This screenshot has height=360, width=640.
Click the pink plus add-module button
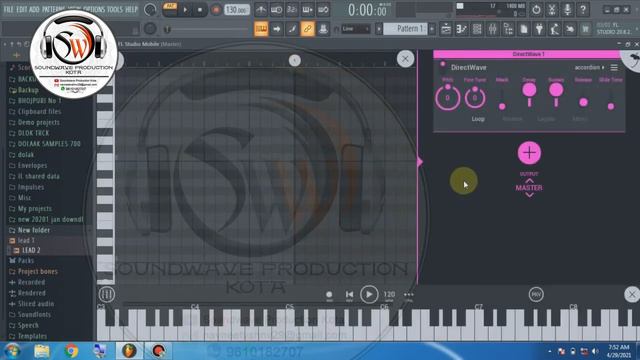(529, 153)
